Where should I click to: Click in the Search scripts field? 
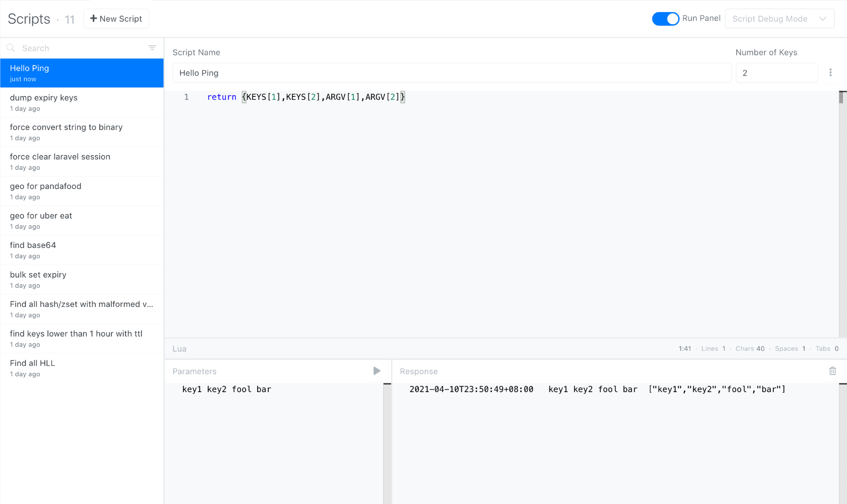81,48
